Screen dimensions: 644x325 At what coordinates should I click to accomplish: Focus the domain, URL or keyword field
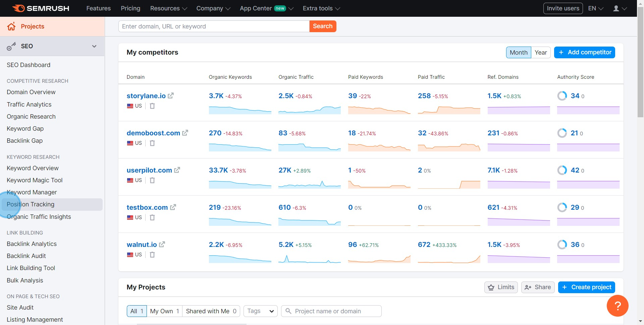click(214, 26)
